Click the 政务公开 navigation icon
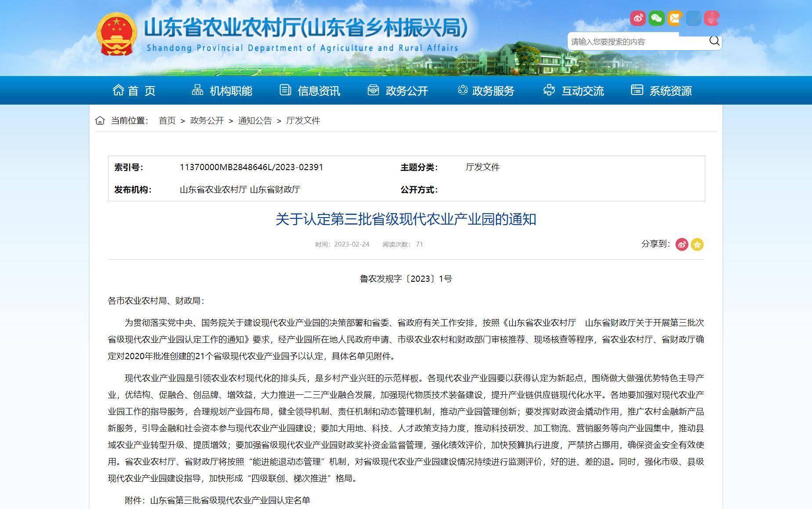 (373, 90)
